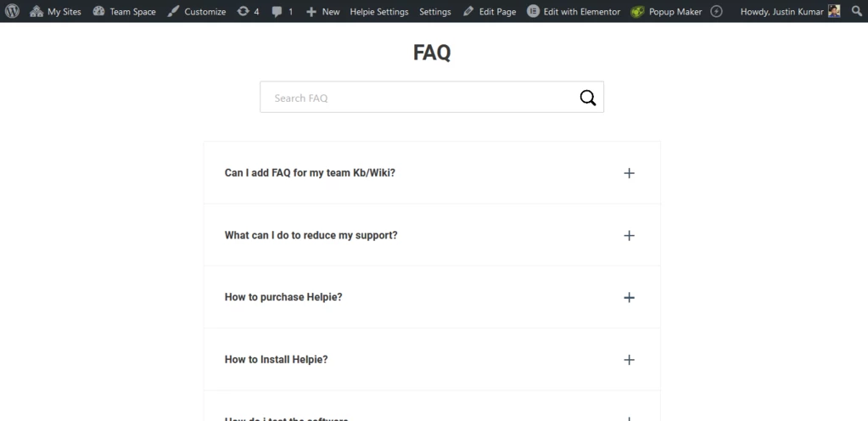Screen dimensions: 868x421
Task: Expand 'How to Install Helpie?' plus icon
Action: (629, 360)
